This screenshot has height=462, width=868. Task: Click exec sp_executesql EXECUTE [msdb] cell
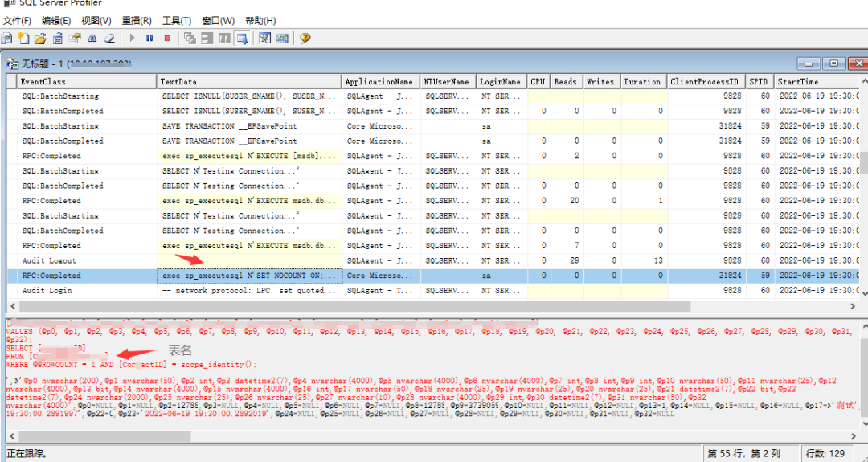pos(250,156)
